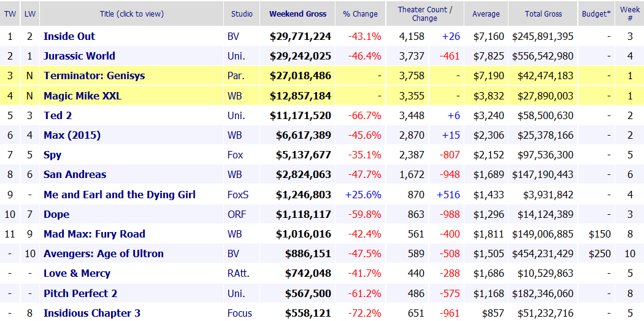This screenshot has height=321, width=644.
Task: Select Inside Out weekend gross $29,771,224
Action: (301, 36)
